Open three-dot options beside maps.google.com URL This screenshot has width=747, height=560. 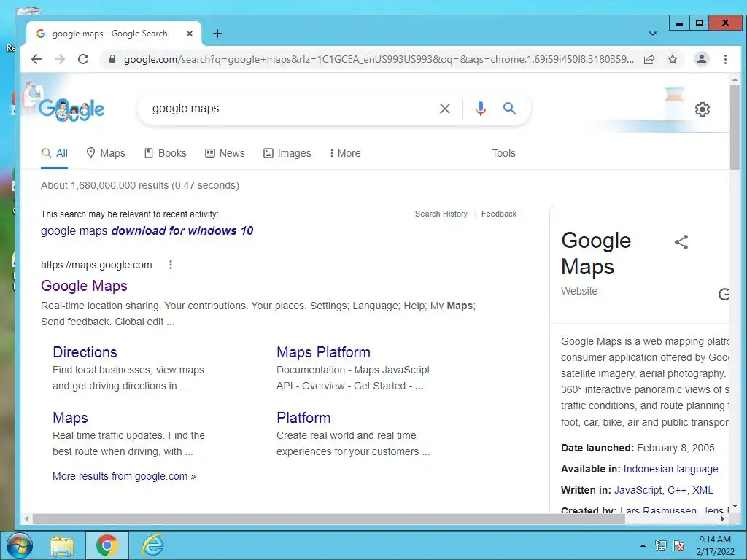(x=171, y=265)
